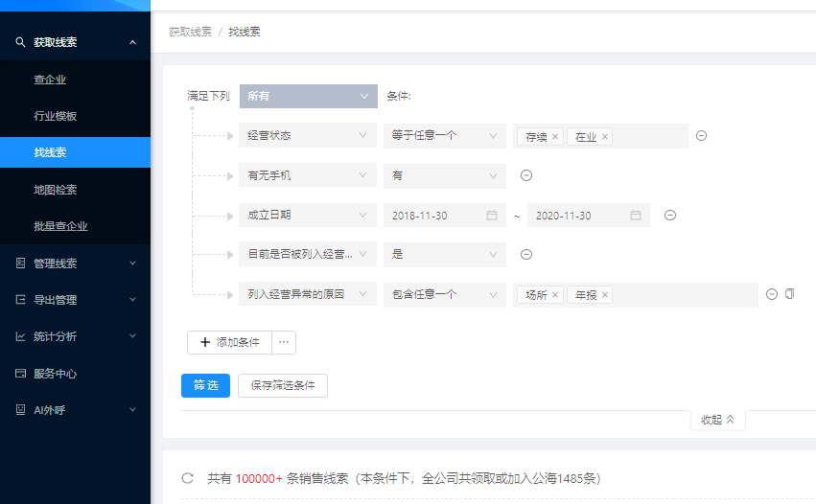Go to 查企业 in the sidebar

(50, 80)
